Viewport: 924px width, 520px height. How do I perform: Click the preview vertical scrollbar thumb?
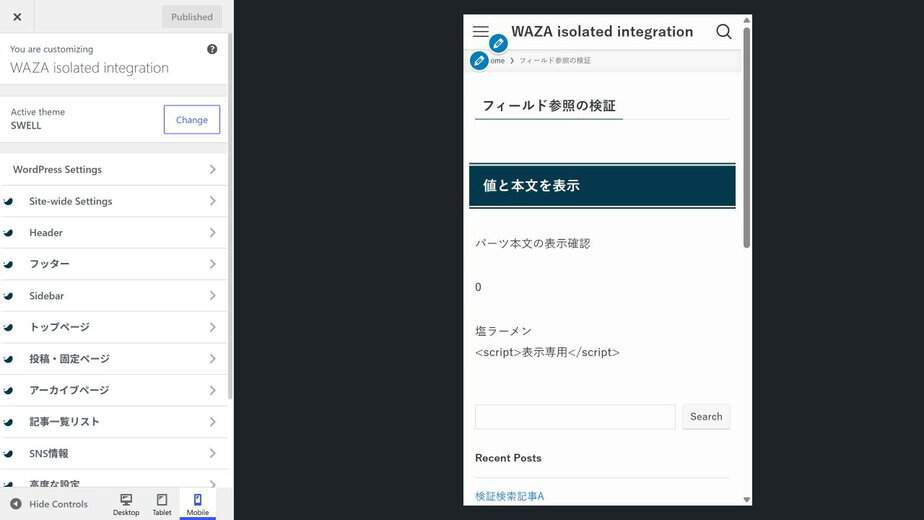pyautogui.click(x=747, y=137)
